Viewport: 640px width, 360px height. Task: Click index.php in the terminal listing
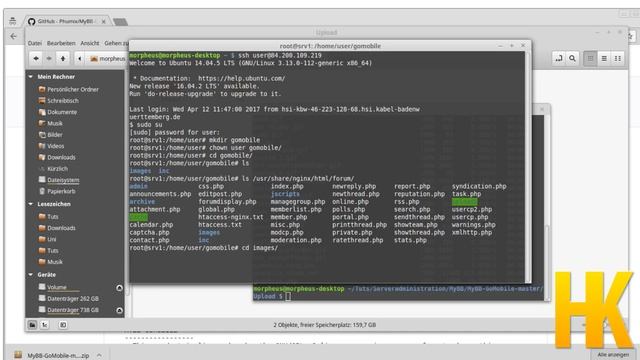click(x=287, y=186)
